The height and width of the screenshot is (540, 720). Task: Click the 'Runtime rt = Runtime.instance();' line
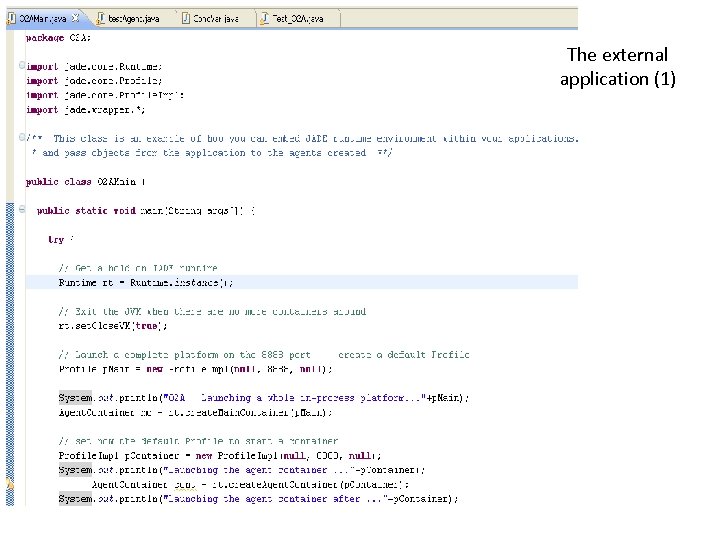(x=146, y=283)
